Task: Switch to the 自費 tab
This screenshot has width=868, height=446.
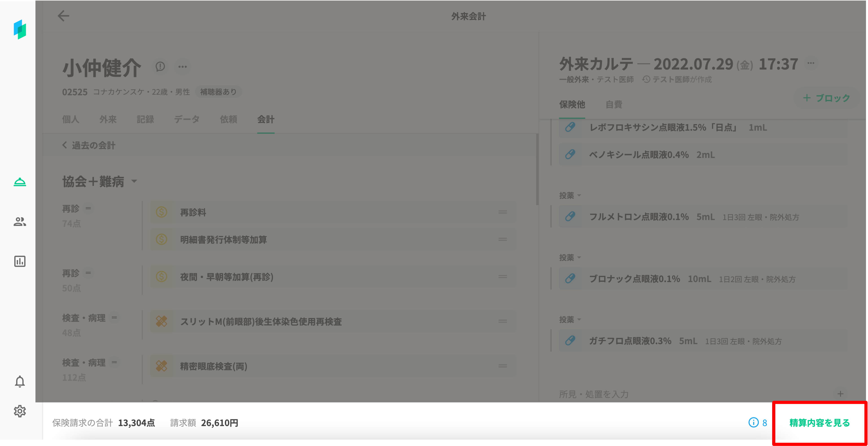Action: click(614, 104)
